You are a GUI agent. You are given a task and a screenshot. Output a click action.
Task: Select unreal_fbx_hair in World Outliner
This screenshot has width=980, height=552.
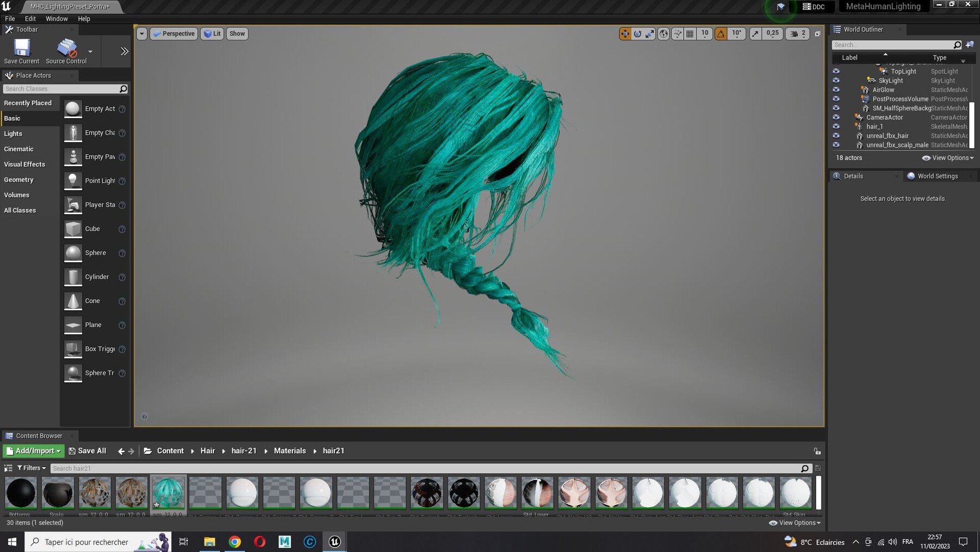tap(887, 136)
